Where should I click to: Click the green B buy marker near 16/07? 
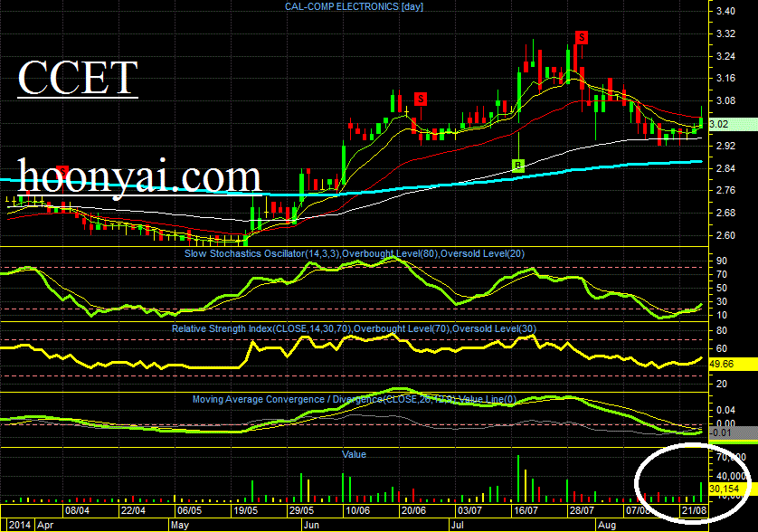click(517, 166)
